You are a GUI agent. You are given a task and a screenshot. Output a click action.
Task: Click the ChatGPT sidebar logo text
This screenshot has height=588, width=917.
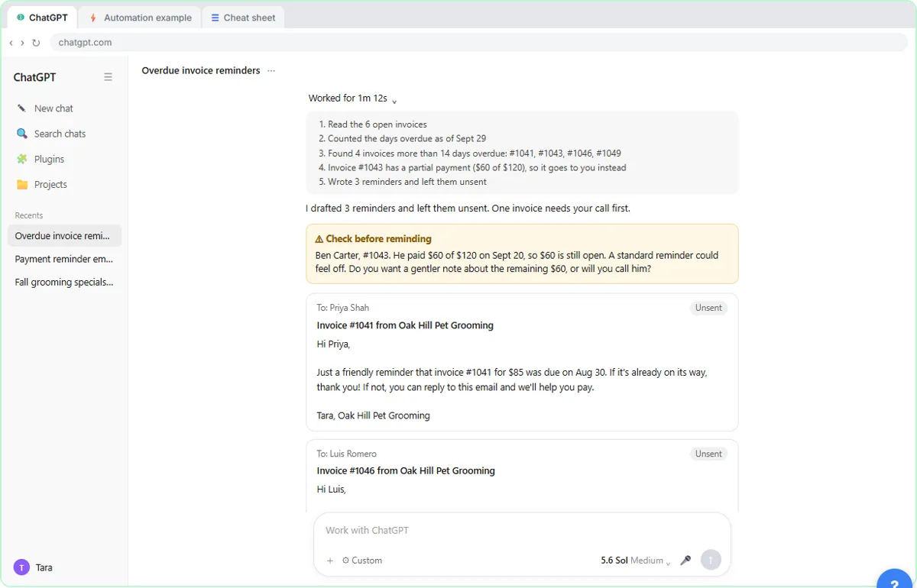pyautogui.click(x=34, y=77)
